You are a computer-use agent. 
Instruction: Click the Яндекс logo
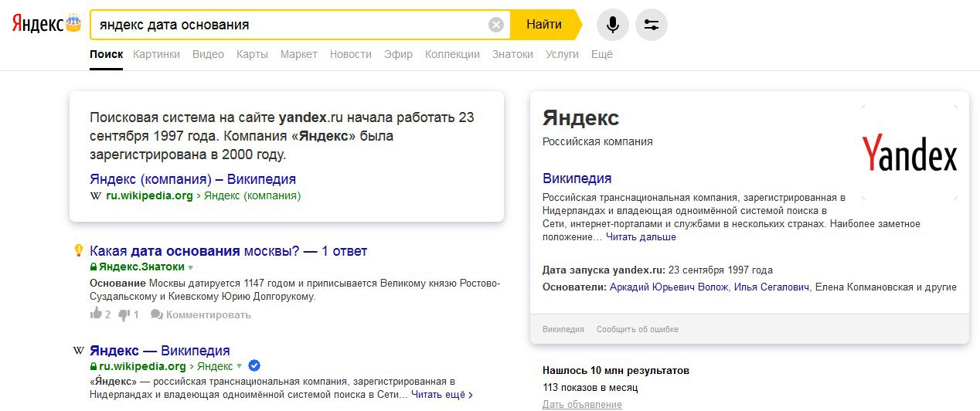[x=46, y=23]
